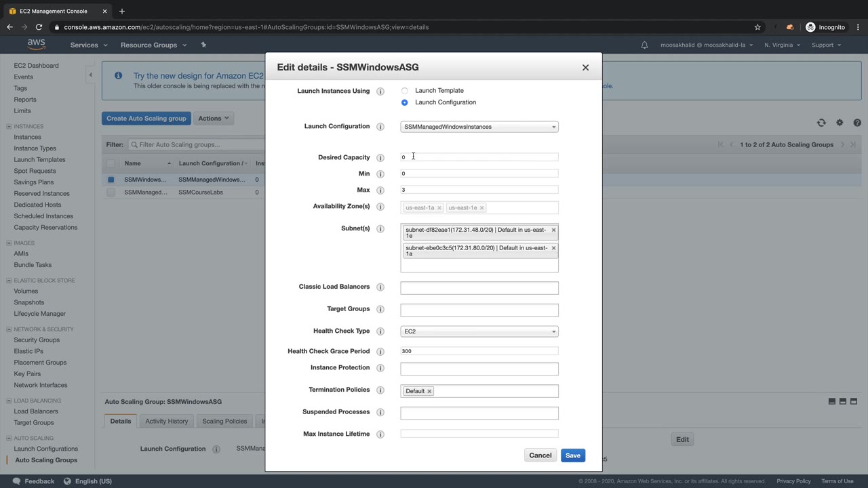
Task: Click info icon beside Health Check Type
Action: [x=380, y=332]
